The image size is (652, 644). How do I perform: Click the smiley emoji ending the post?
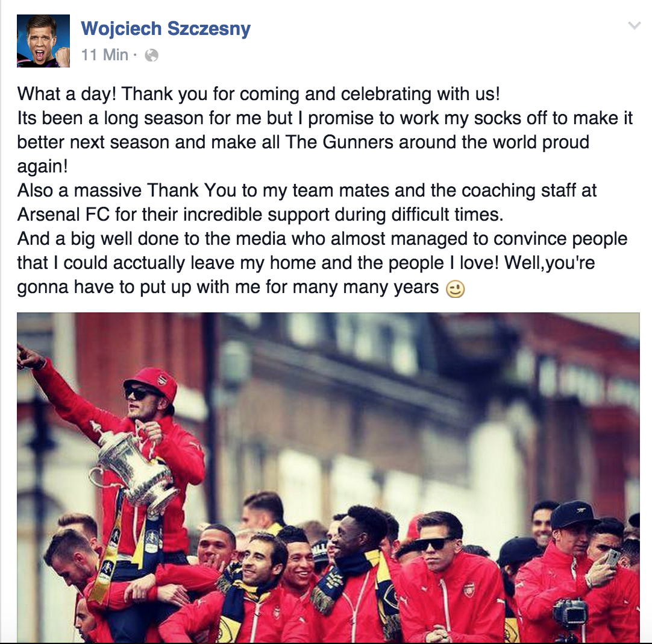456,289
